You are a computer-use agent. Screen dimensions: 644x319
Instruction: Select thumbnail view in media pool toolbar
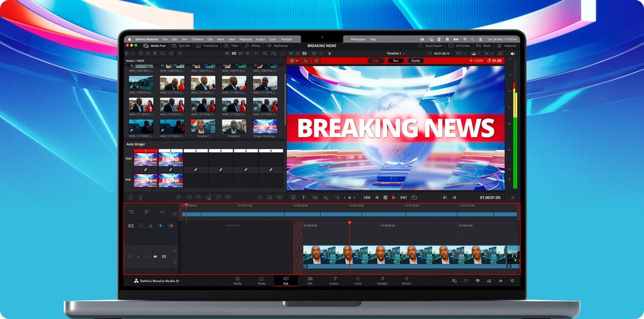point(234,53)
